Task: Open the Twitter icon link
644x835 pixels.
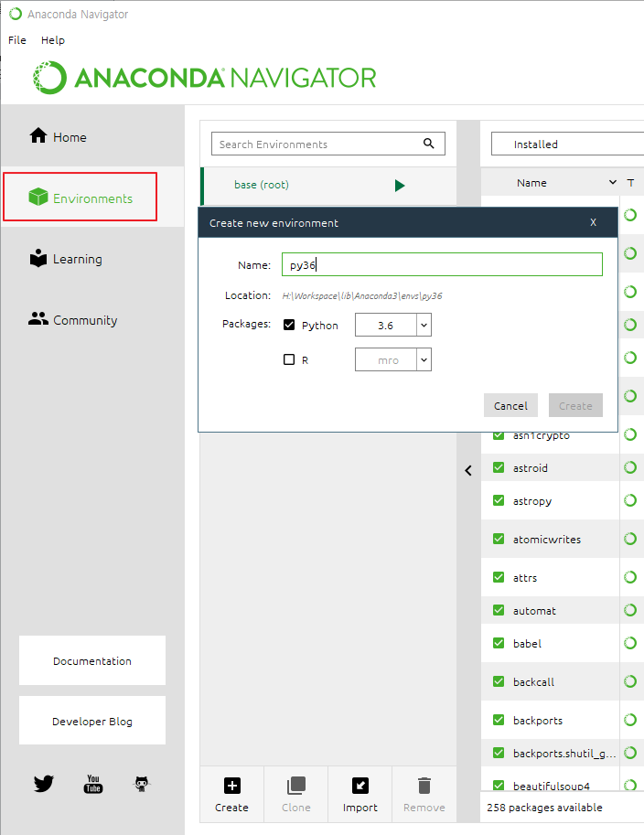Action: point(44,784)
